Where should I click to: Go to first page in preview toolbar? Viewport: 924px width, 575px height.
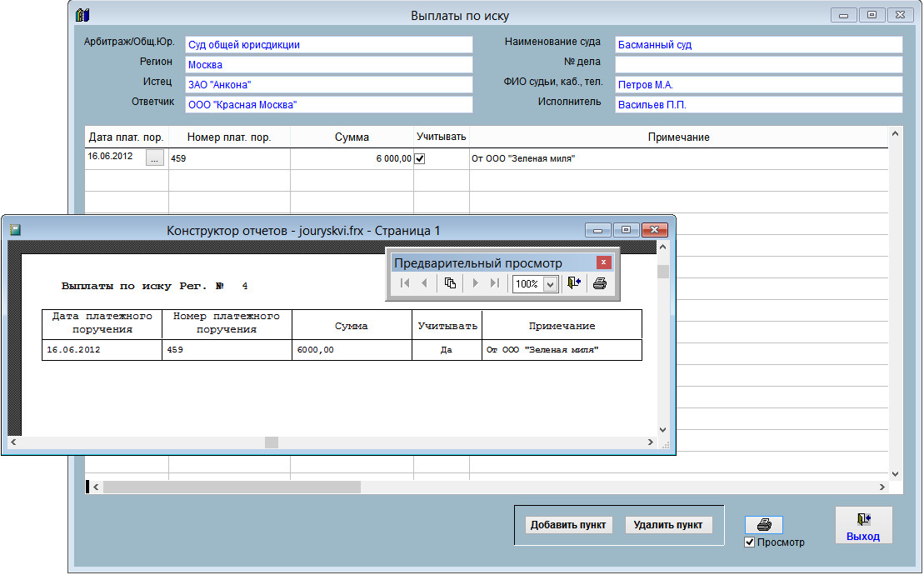(x=405, y=283)
